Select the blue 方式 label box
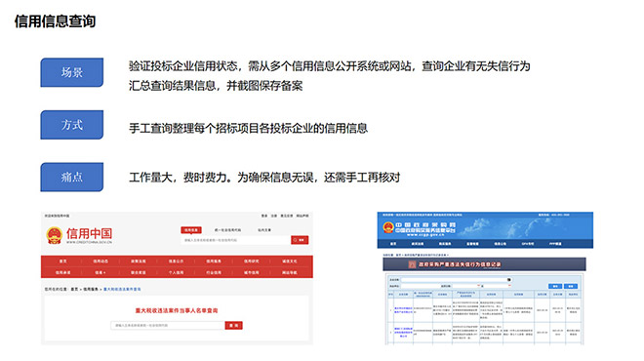The height and width of the screenshot is (361, 644). coord(72,125)
